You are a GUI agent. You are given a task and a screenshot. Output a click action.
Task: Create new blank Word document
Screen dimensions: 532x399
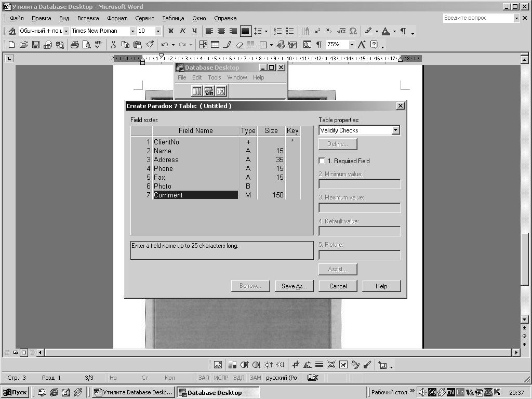pyautogui.click(x=11, y=45)
